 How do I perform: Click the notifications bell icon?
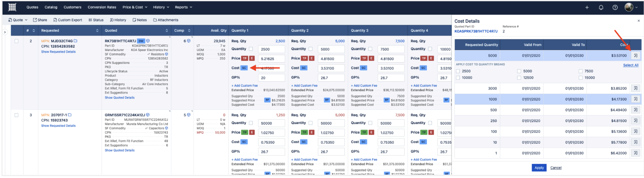pyautogui.click(x=601, y=7)
